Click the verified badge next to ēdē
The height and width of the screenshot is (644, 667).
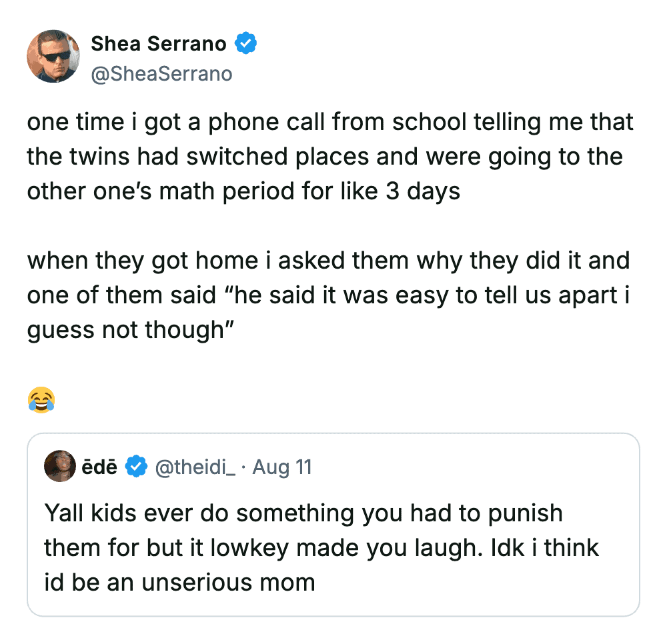[137, 467]
